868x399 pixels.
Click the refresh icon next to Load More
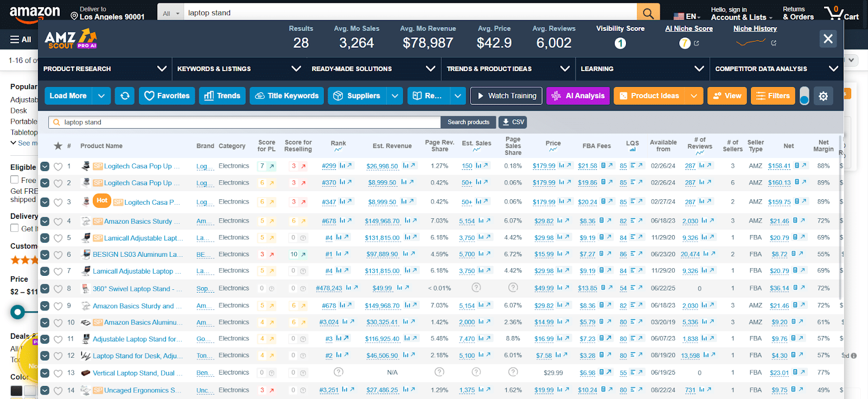(124, 96)
